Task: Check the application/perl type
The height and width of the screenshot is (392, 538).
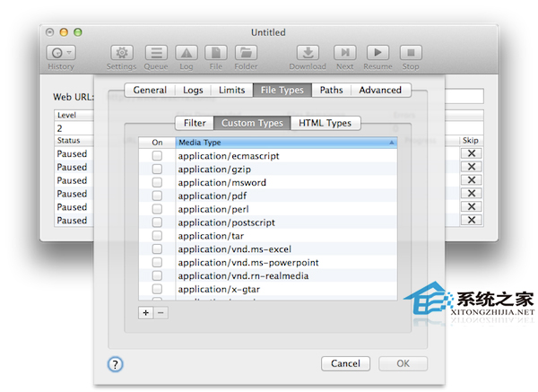Action: (157, 209)
